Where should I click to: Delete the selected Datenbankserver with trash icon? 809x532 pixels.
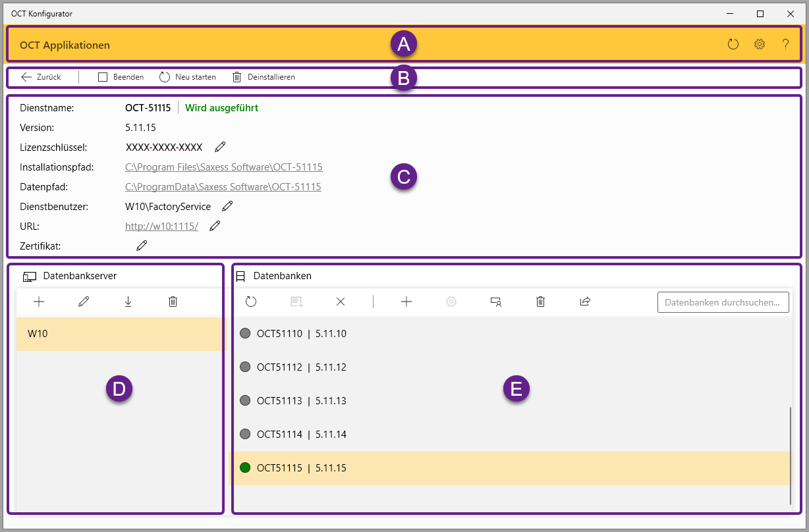click(x=173, y=302)
